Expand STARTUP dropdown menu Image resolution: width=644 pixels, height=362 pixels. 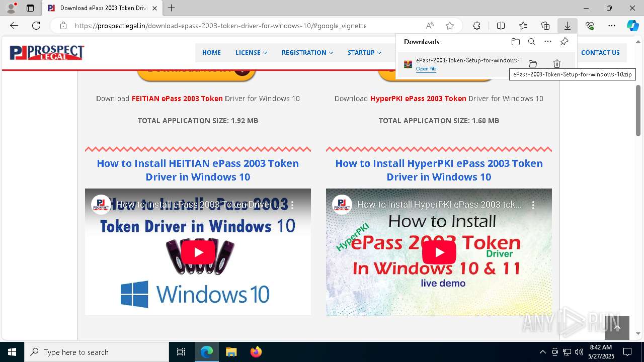364,52
